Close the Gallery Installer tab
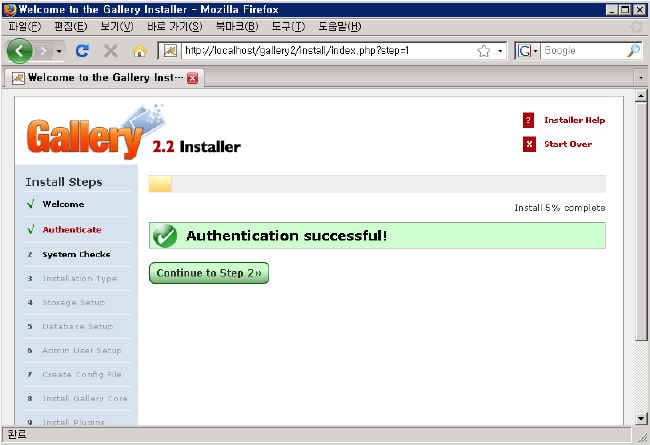The image size is (650, 445). pos(193,77)
